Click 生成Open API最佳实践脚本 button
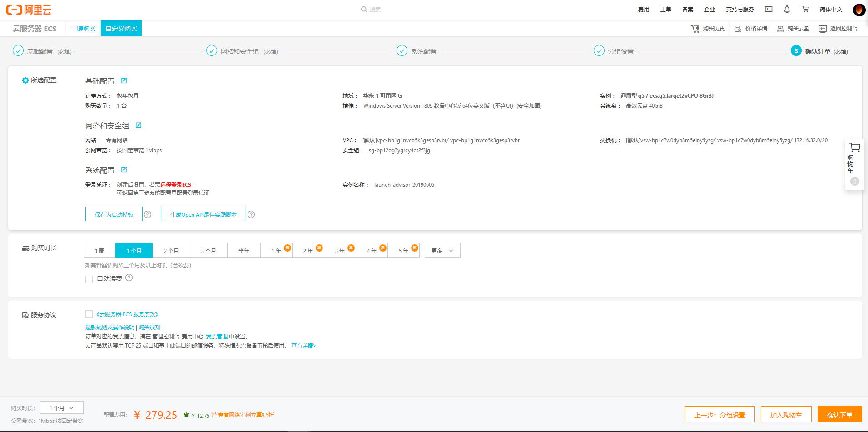868x432 pixels. pyautogui.click(x=203, y=214)
